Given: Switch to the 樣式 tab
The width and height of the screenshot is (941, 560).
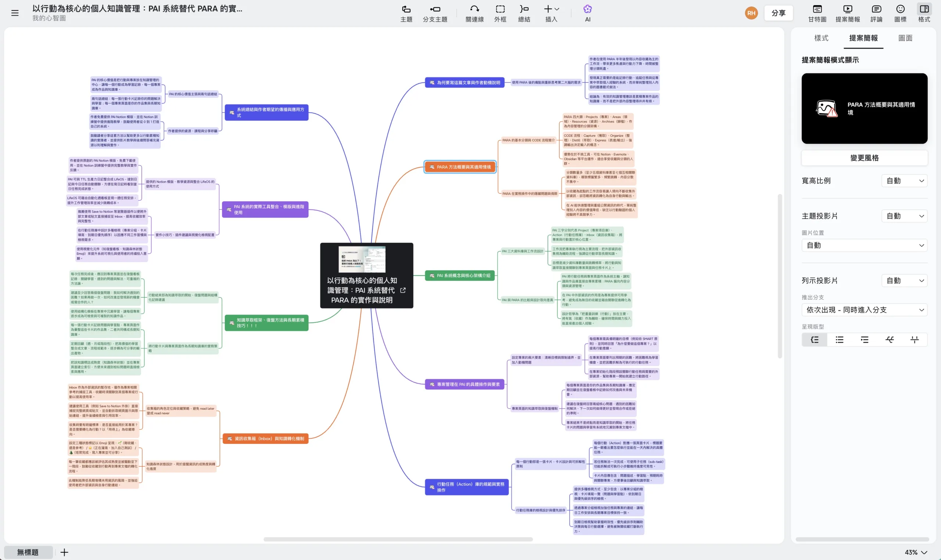Looking at the screenshot, I should (821, 38).
